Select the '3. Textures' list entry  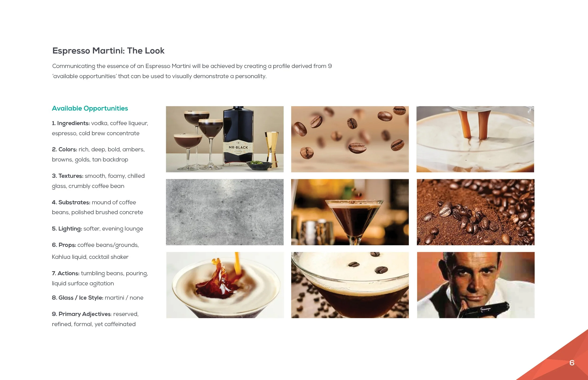[98, 181]
